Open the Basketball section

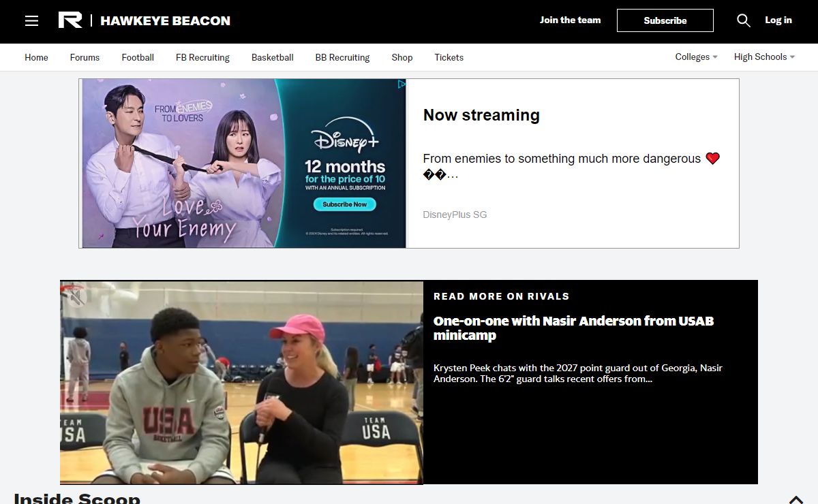coord(272,57)
